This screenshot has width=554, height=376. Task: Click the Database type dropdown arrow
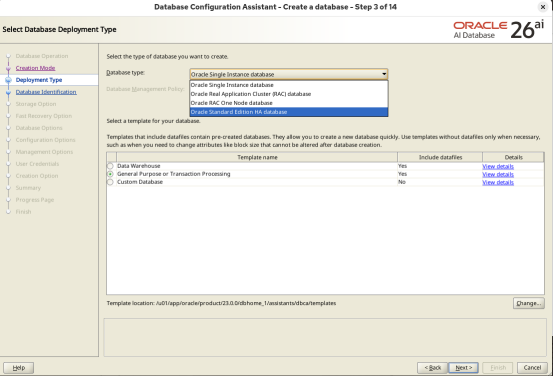(384, 74)
